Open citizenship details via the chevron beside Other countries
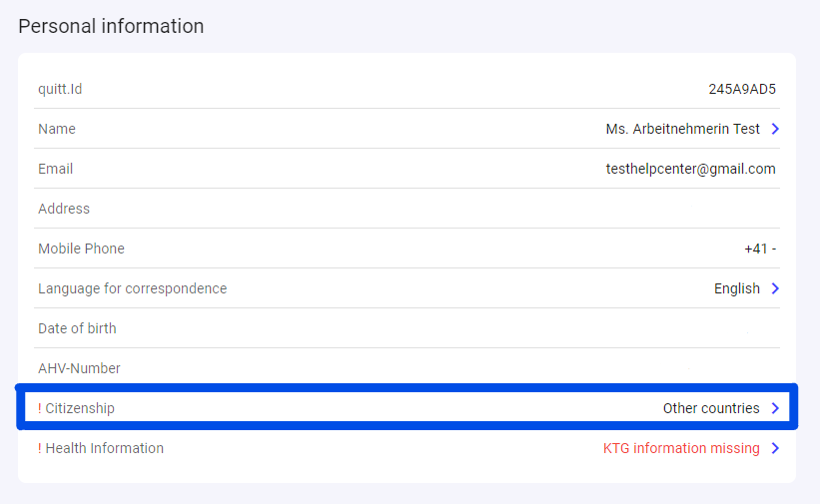Screen dimensions: 820x504 [x=775, y=408]
